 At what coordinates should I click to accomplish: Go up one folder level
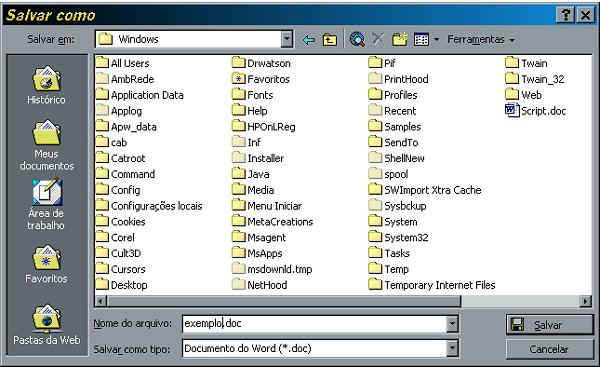pyautogui.click(x=329, y=40)
